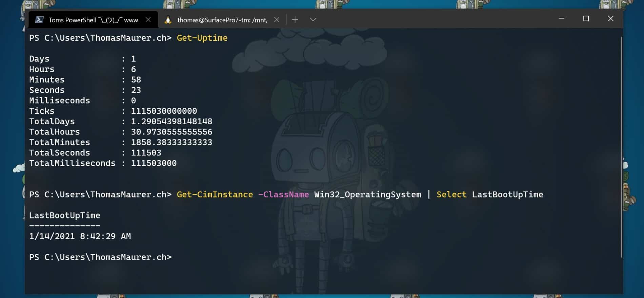Click the Get-Uptime command text
Image resolution: width=644 pixels, height=298 pixels.
[x=202, y=38]
